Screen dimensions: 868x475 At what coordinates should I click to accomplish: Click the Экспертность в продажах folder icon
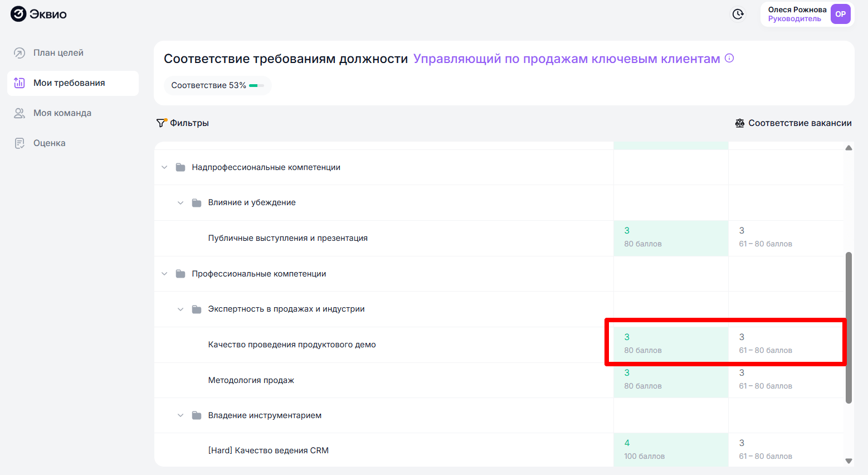pos(197,309)
